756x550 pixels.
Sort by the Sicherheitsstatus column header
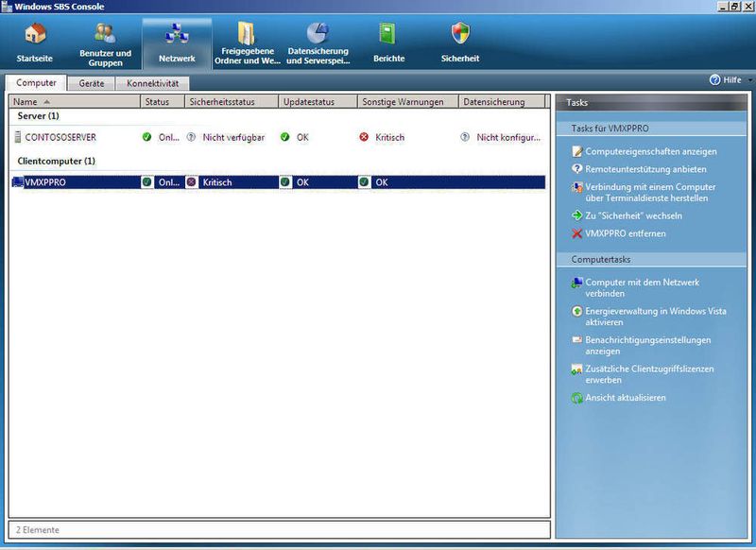tap(232, 102)
